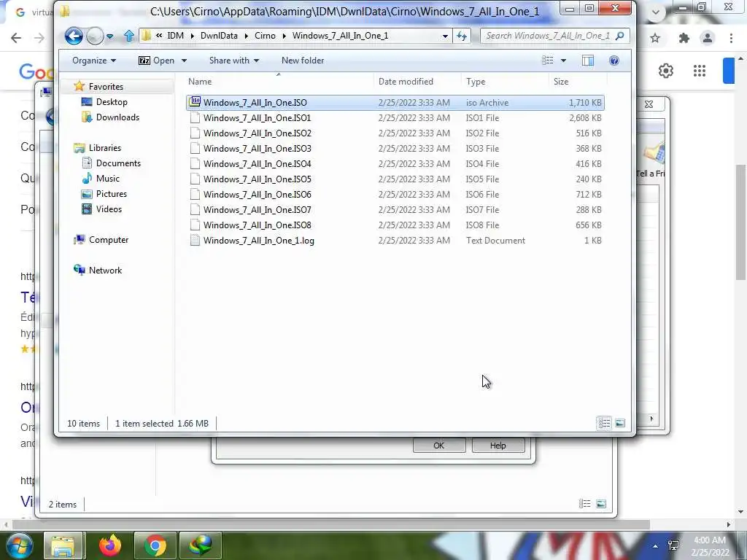Open the Windows Start menu

click(18, 545)
